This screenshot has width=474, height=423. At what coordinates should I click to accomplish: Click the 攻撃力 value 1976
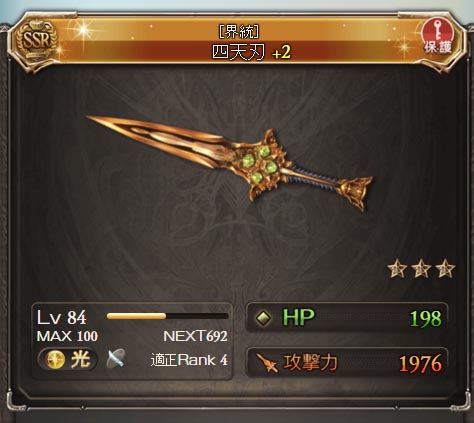[421, 364]
